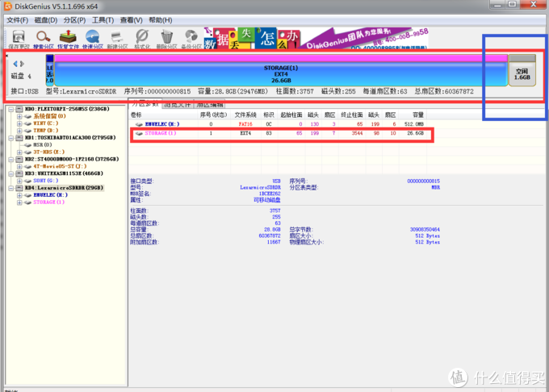Screen dimensions: 549x392
Task: Select HD3:UNITEKASM1153E disk in tree
Action: click(x=64, y=173)
